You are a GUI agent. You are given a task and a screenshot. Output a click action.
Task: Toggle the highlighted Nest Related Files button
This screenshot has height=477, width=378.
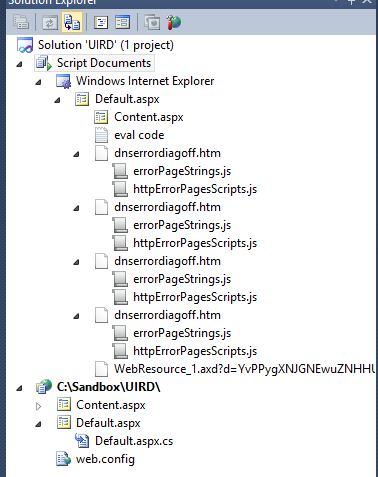(x=72, y=22)
